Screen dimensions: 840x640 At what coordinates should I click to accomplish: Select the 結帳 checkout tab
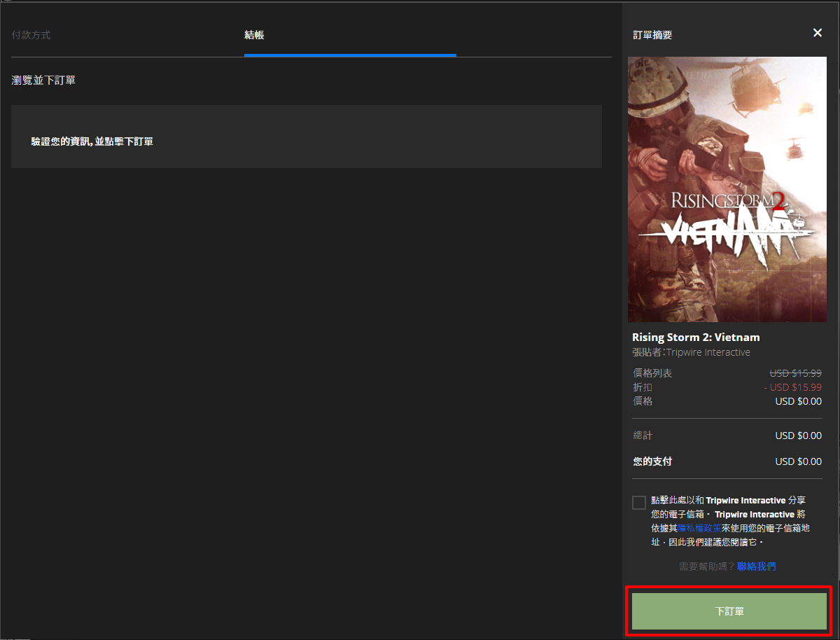point(254,34)
